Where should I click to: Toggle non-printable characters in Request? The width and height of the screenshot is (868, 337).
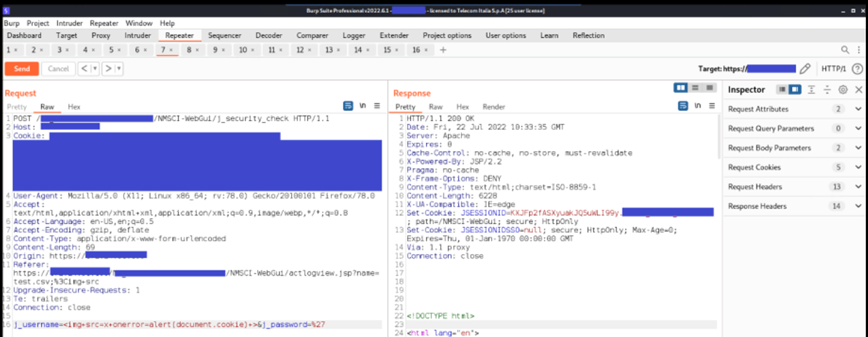tap(364, 106)
